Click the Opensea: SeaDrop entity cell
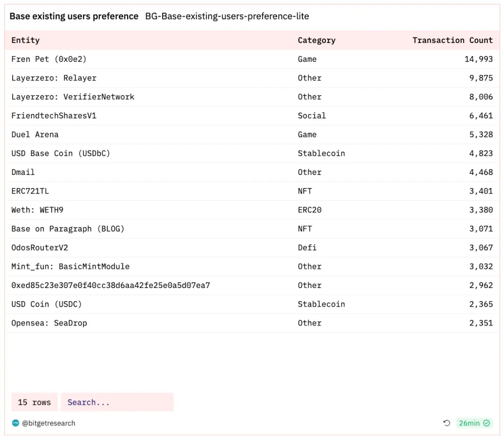This screenshot has height=441, width=504. [49, 323]
